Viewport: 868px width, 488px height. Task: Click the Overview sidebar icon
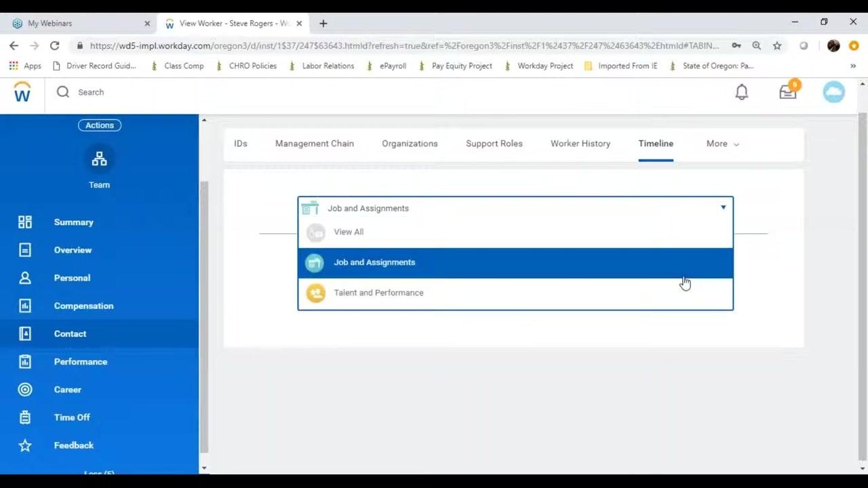[25, 250]
